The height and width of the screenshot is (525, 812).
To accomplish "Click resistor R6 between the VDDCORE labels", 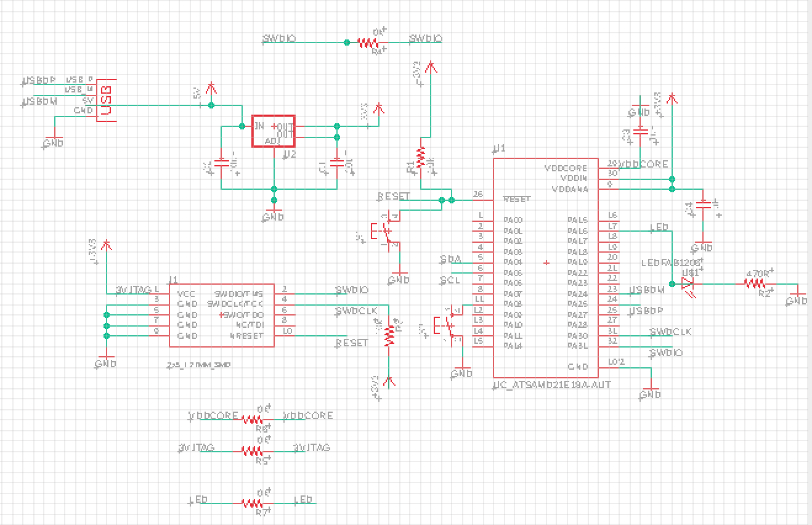I will [x=252, y=419].
